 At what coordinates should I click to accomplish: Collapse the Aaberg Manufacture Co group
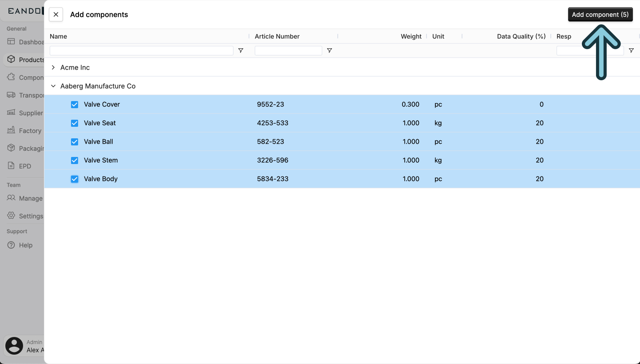click(53, 86)
